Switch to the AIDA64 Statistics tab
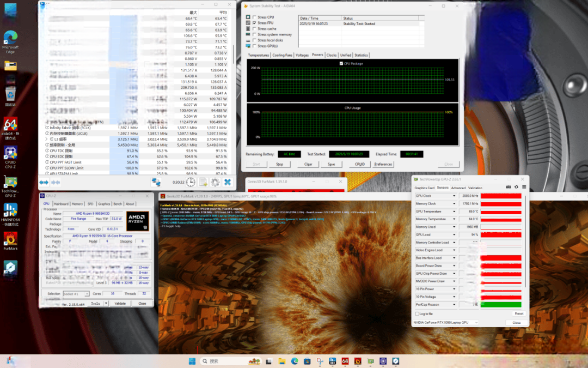This screenshot has height=368, width=588. point(361,55)
